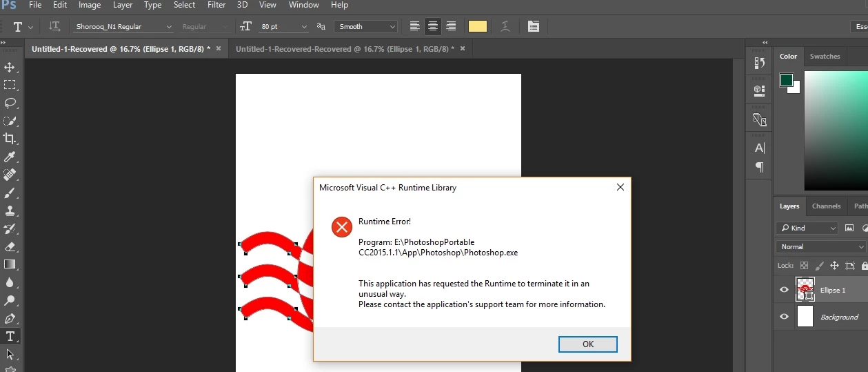This screenshot has height=372, width=868.
Task: Open the Character and Paragraph panels button
Action: pyautogui.click(x=533, y=26)
